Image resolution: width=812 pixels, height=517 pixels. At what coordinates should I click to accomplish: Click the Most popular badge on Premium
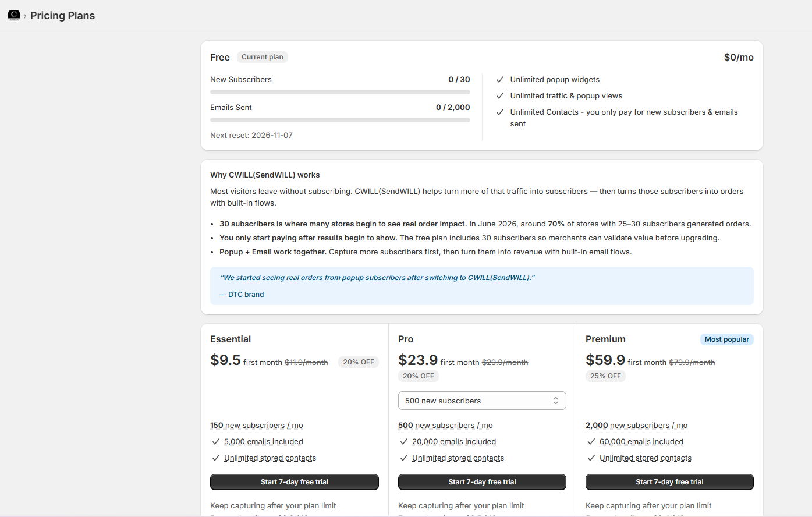pyautogui.click(x=726, y=339)
